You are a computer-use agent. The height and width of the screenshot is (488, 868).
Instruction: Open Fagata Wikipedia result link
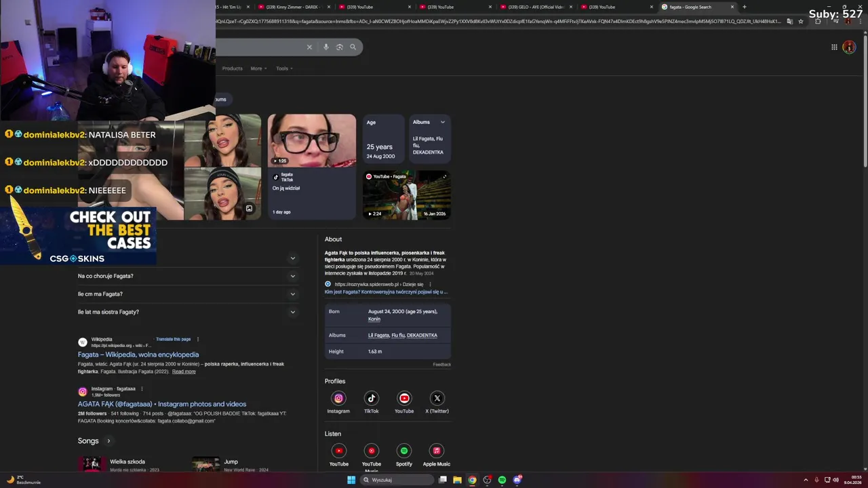pyautogui.click(x=138, y=354)
